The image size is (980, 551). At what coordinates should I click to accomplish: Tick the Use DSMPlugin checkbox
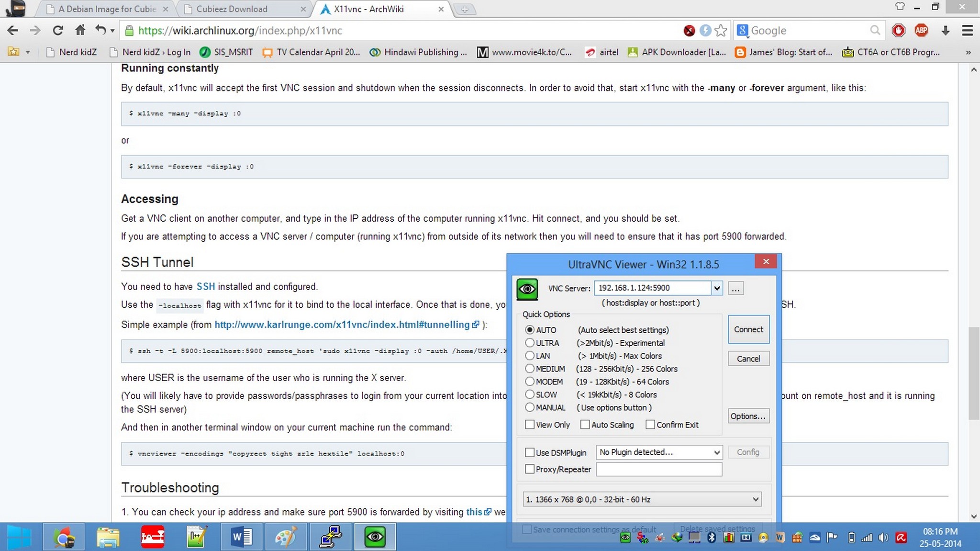click(x=530, y=452)
